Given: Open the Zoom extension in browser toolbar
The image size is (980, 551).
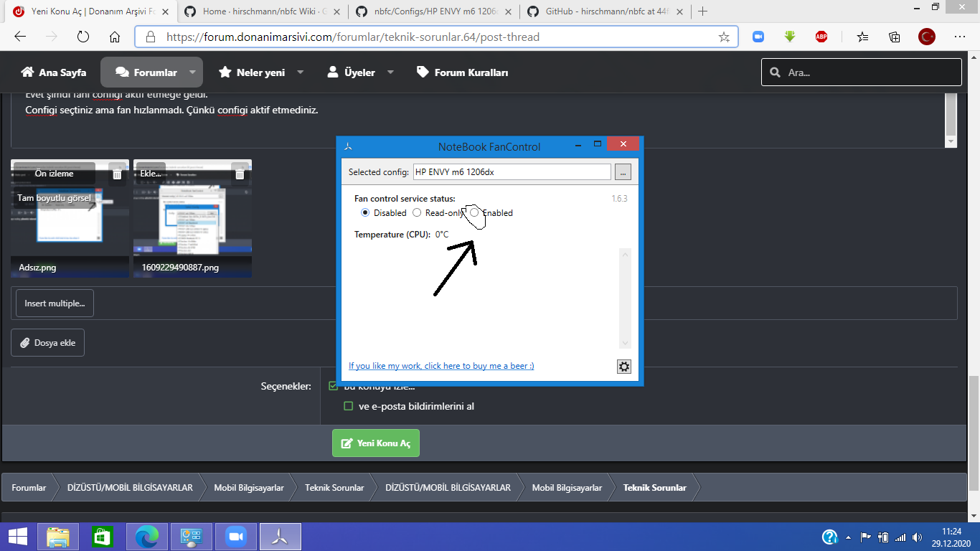Looking at the screenshot, I should (758, 37).
